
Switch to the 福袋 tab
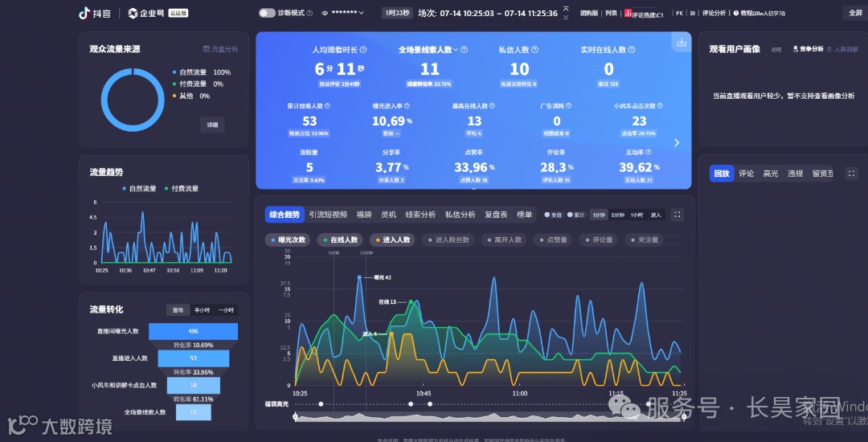[364, 215]
